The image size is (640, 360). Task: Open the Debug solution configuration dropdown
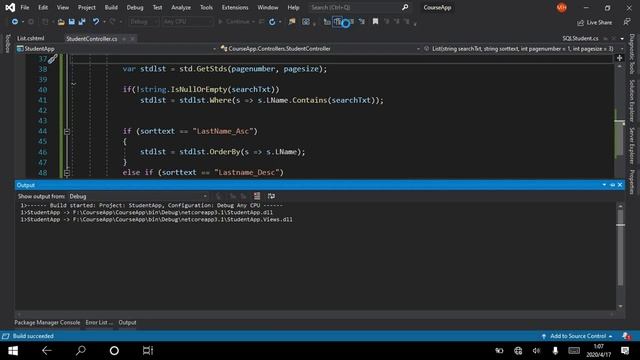(x=143, y=22)
